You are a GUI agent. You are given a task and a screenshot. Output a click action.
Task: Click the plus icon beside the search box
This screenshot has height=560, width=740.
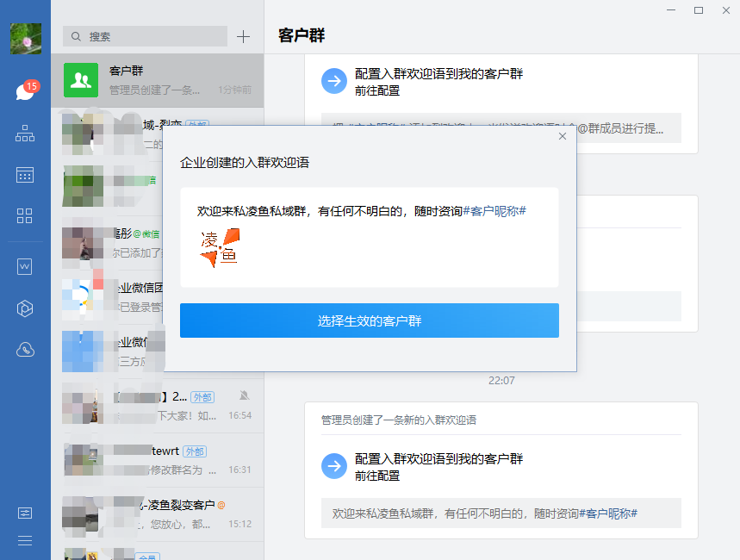pos(243,36)
